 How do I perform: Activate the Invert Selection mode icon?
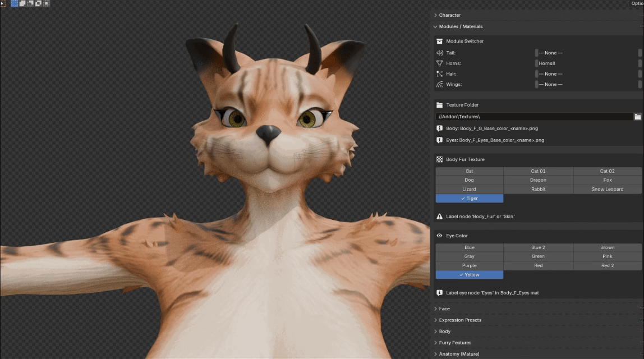pyautogui.click(x=38, y=3)
